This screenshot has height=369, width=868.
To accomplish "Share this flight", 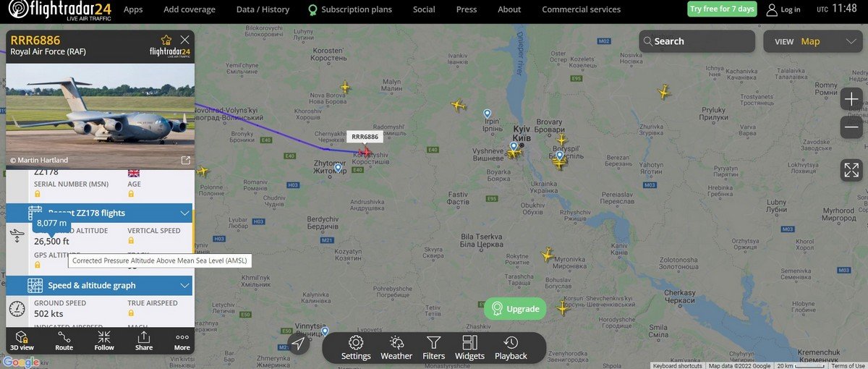I will pos(144,341).
